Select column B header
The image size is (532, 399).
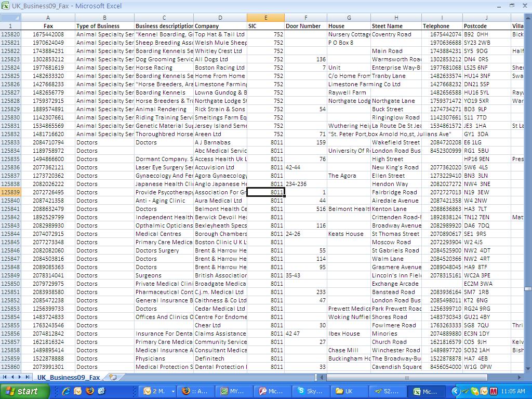[104, 17]
